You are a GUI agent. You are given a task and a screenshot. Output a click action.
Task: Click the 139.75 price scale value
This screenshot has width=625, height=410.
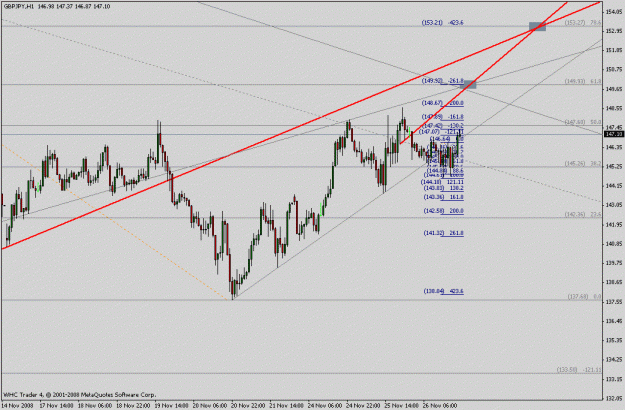point(614,263)
